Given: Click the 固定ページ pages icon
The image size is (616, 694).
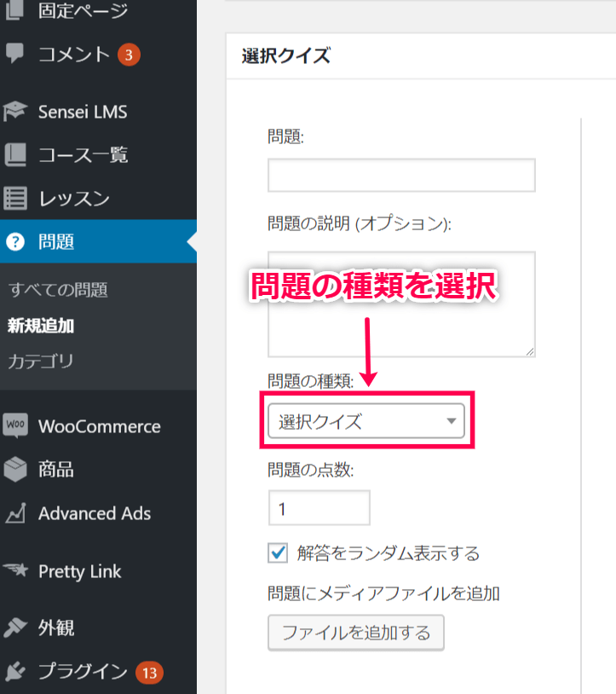Looking at the screenshot, I should 14,9.
